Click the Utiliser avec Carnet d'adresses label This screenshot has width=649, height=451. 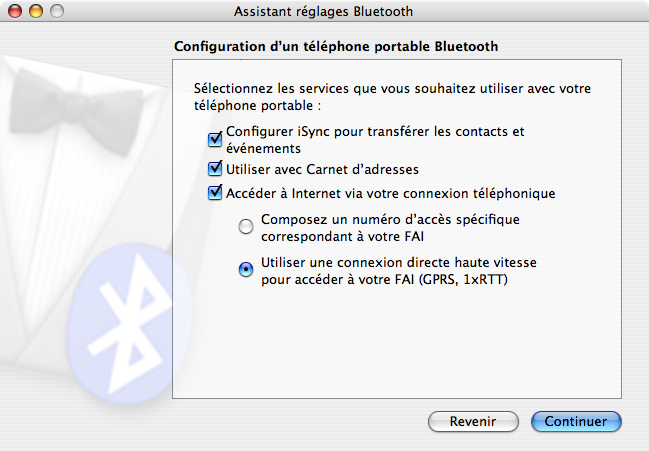pyautogui.click(x=322, y=169)
